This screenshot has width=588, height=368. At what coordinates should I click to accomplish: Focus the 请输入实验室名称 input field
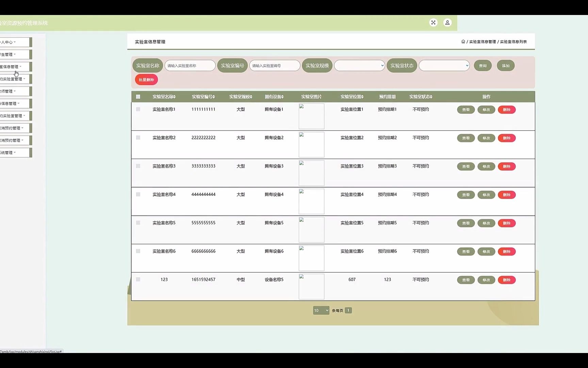(x=190, y=65)
